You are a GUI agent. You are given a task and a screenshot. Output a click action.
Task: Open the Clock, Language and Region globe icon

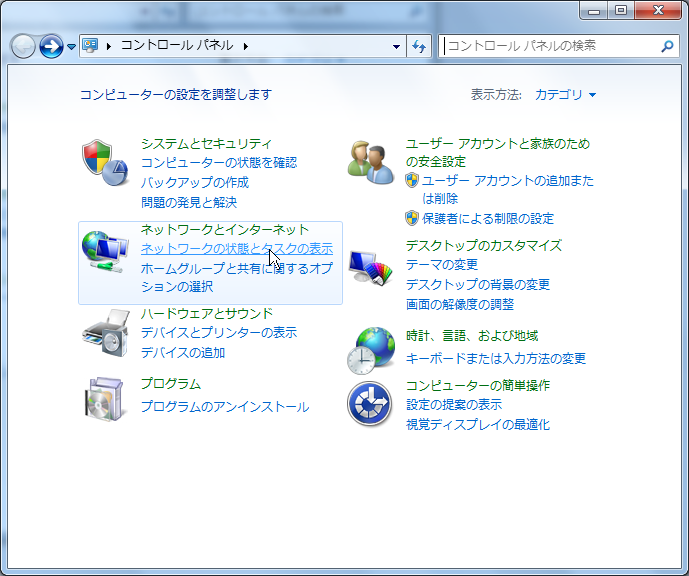tap(370, 351)
